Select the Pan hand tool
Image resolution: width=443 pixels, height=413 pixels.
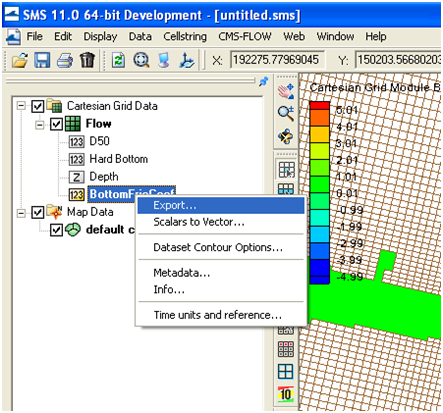point(286,91)
